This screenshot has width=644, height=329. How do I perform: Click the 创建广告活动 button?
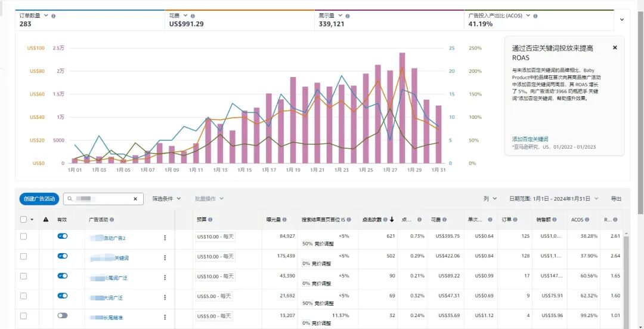click(x=39, y=199)
